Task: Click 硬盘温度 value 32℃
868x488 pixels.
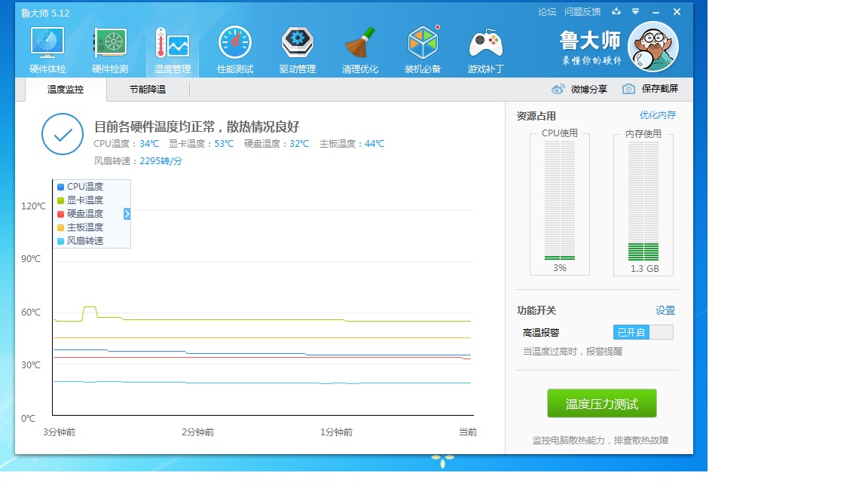Action: click(x=299, y=143)
